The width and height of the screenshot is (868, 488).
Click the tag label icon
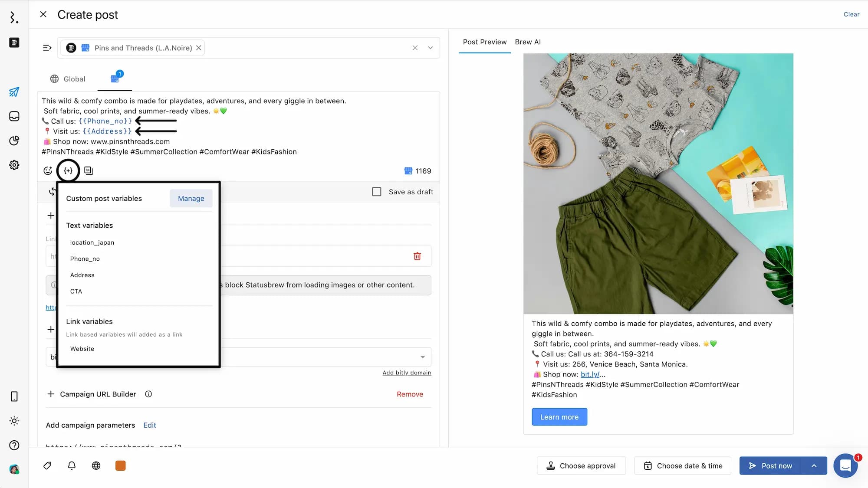click(x=47, y=465)
